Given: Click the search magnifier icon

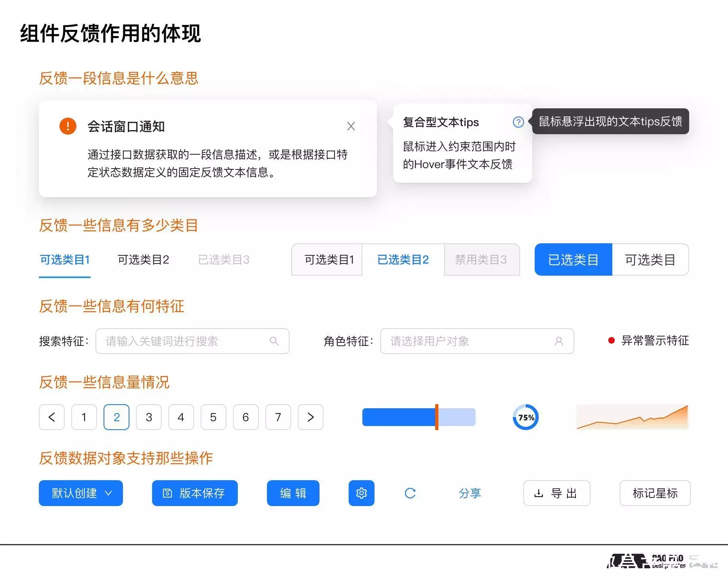Looking at the screenshot, I should pos(274,341).
